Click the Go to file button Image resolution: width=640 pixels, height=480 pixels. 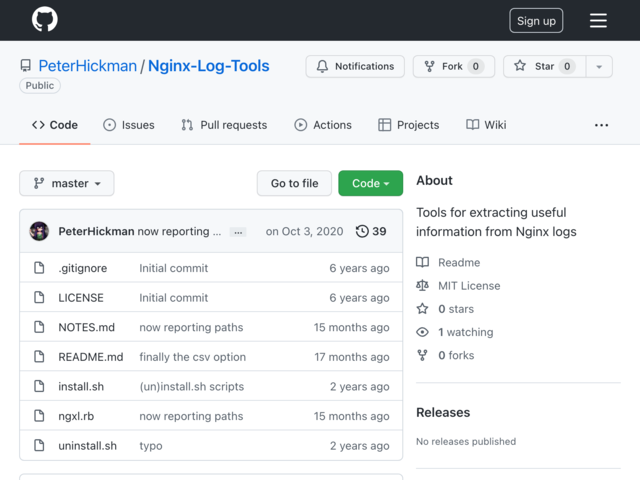click(x=294, y=183)
